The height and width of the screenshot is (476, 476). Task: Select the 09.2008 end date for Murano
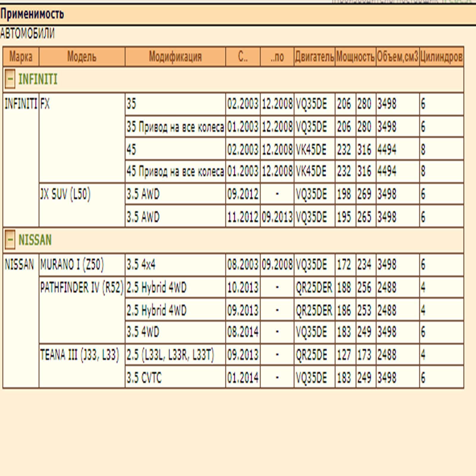pos(277,264)
